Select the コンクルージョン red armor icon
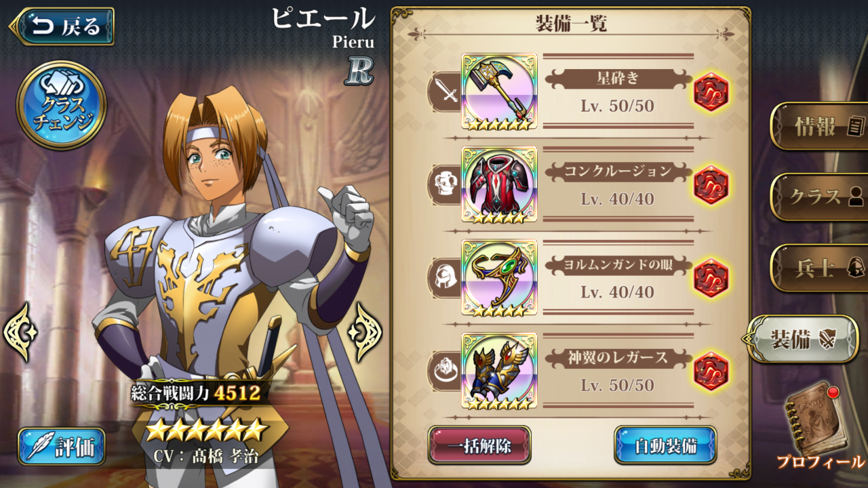This screenshot has width=868, height=488. (499, 184)
